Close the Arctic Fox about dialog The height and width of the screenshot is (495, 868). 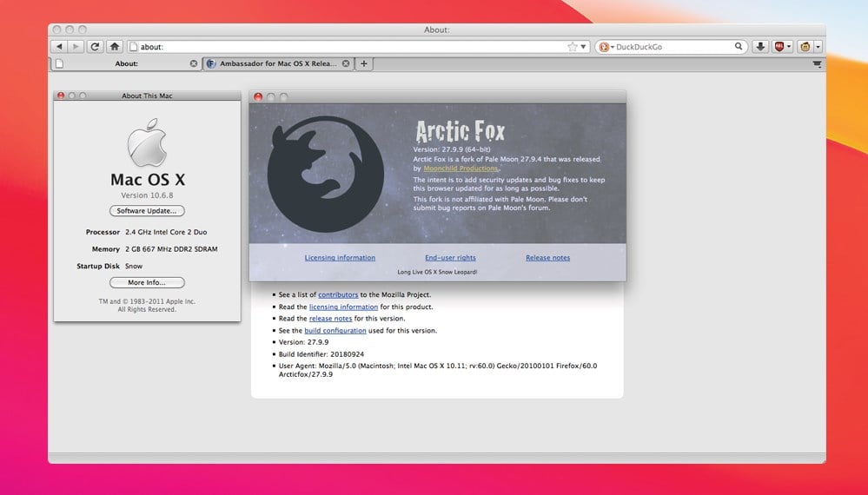258,96
